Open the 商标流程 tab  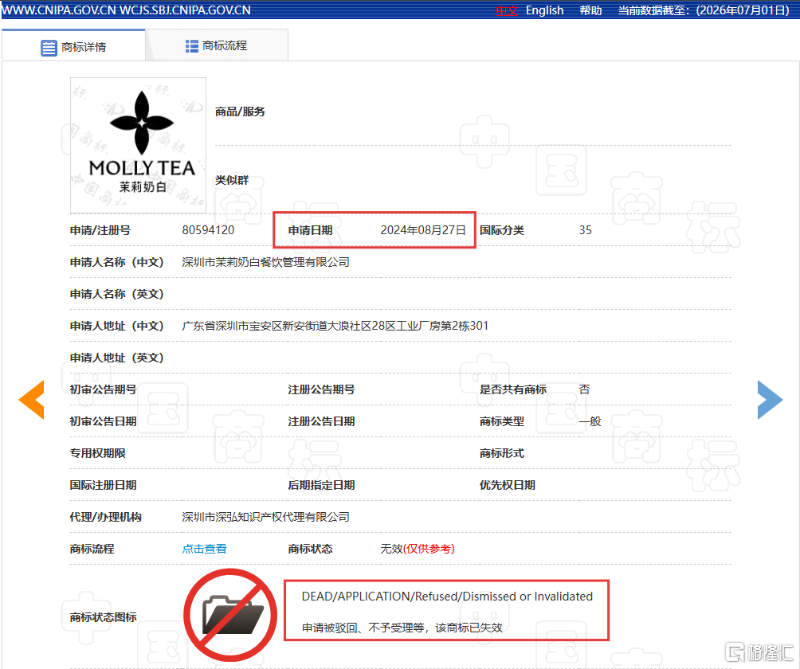coord(217,45)
